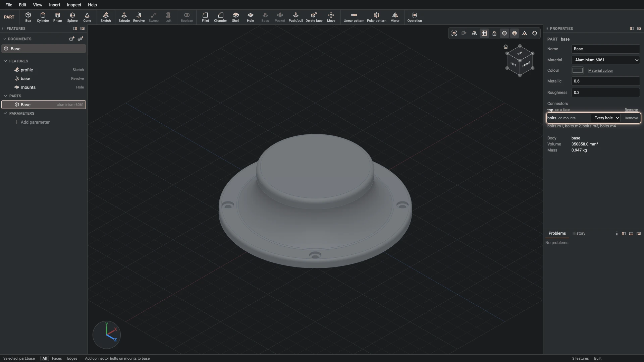
Task: Pick the Sphere tool
Action: [x=72, y=17]
